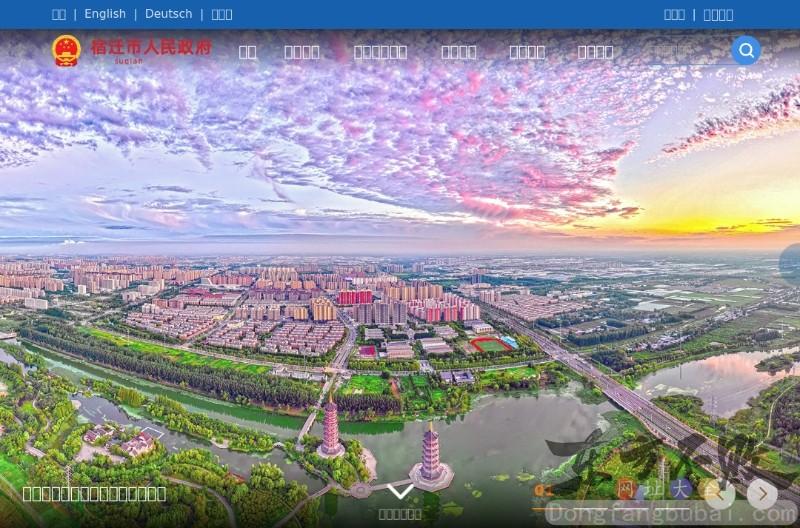Click the national emblem logo
The height and width of the screenshot is (528, 800).
pos(66,50)
